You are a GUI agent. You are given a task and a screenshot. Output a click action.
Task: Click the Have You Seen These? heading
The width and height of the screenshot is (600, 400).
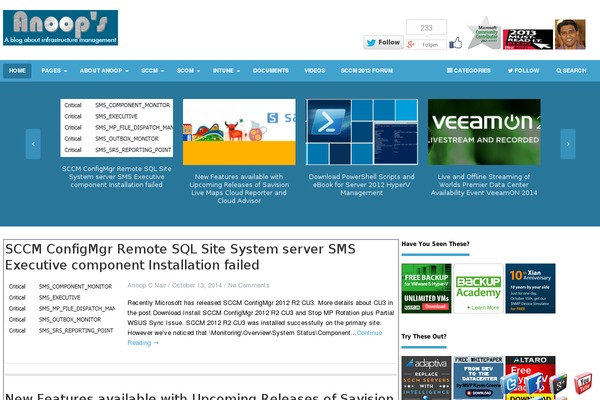click(435, 244)
